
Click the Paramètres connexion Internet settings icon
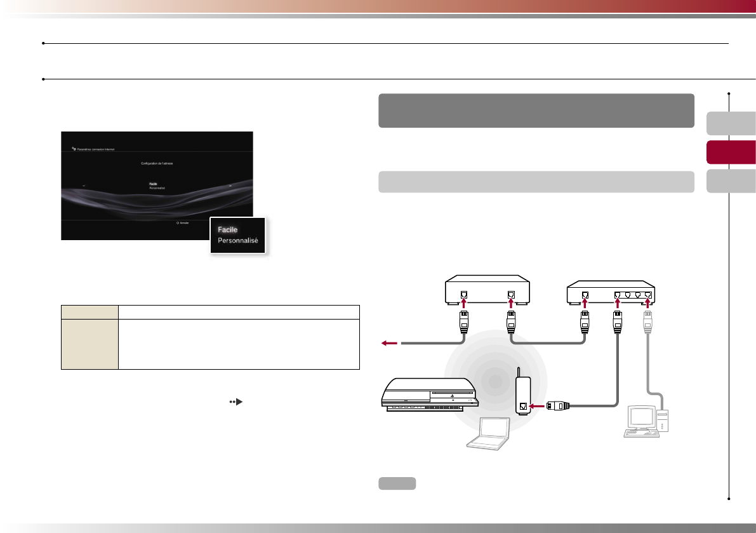pos(74,149)
